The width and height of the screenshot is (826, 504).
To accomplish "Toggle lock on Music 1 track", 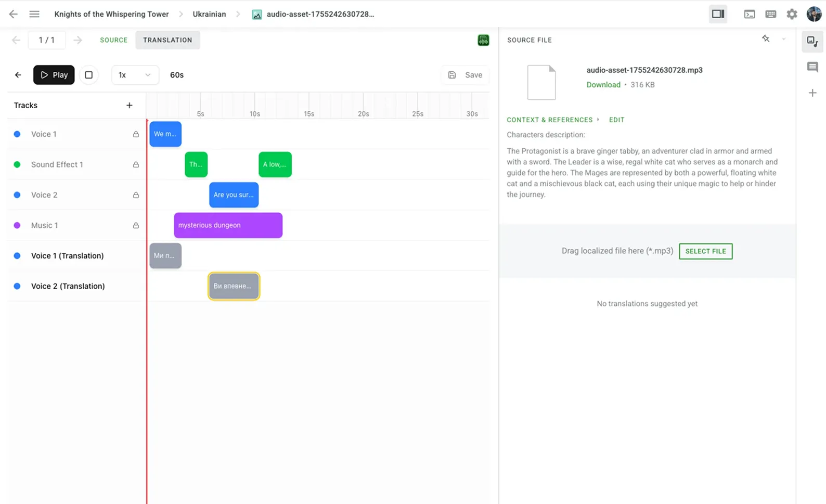I will pyautogui.click(x=136, y=226).
